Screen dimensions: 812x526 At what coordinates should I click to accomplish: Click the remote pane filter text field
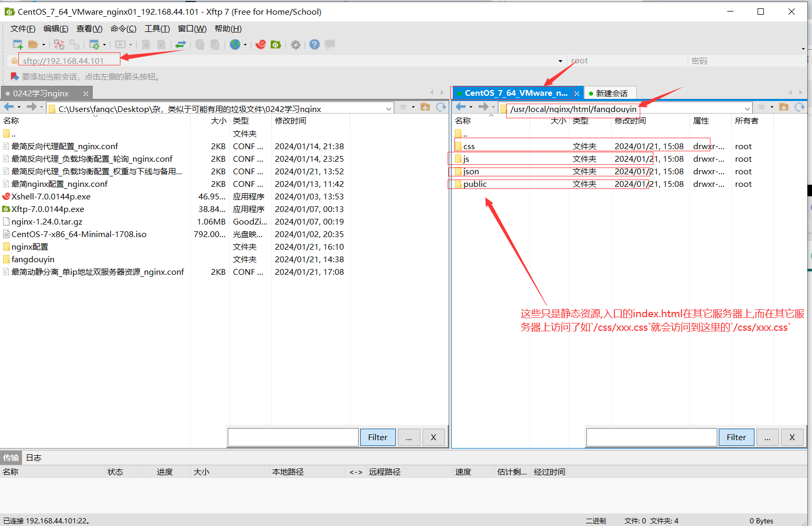652,437
